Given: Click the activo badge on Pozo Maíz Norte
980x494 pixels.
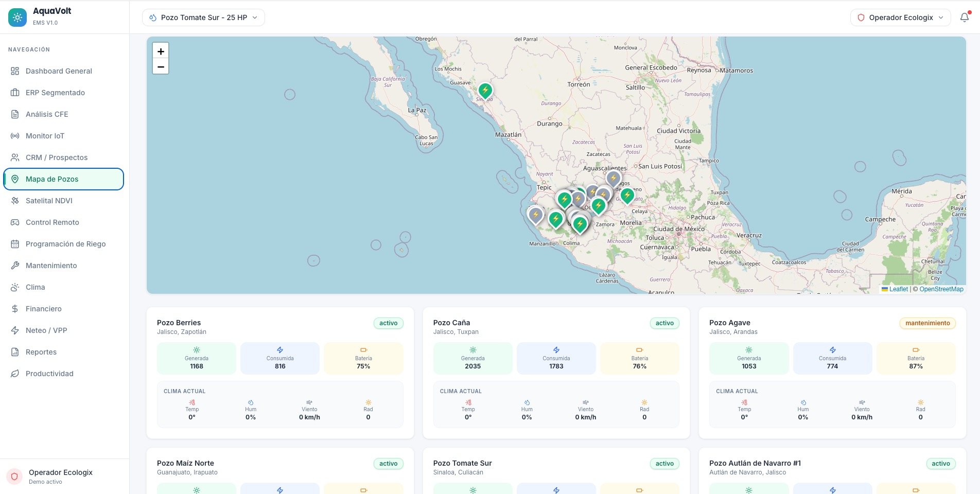Looking at the screenshot, I should tap(389, 464).
